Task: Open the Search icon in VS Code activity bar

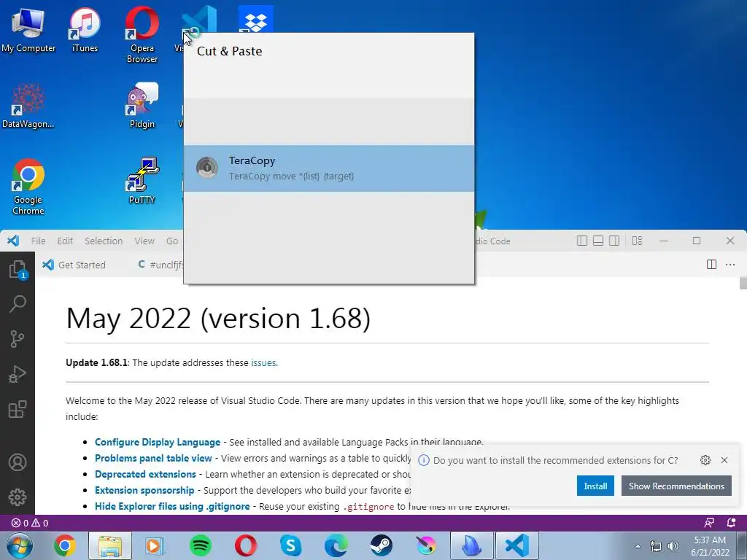Action: (x=18, y=304)
